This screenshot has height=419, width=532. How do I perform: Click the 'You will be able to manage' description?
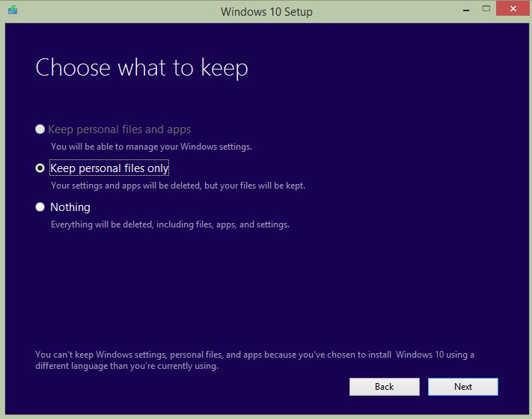coord(151,147)
